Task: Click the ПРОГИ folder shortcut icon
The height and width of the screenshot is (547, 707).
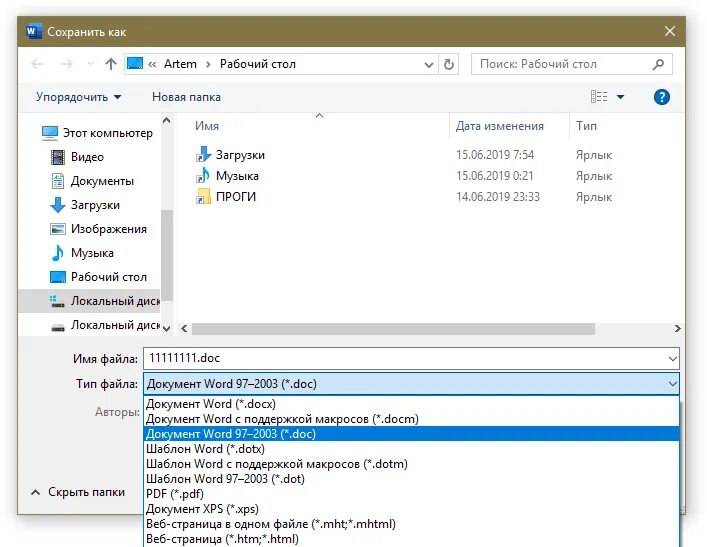Action: pos(203,197)
